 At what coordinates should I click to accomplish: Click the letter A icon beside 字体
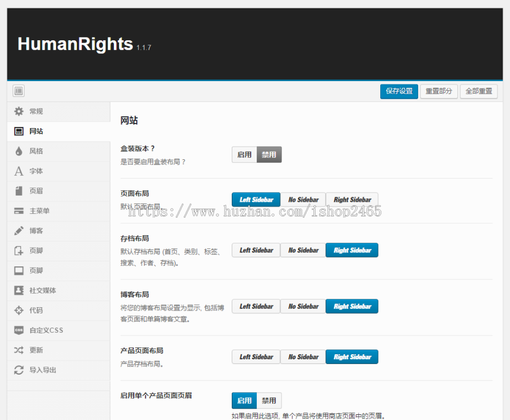(x=19, y=171)
